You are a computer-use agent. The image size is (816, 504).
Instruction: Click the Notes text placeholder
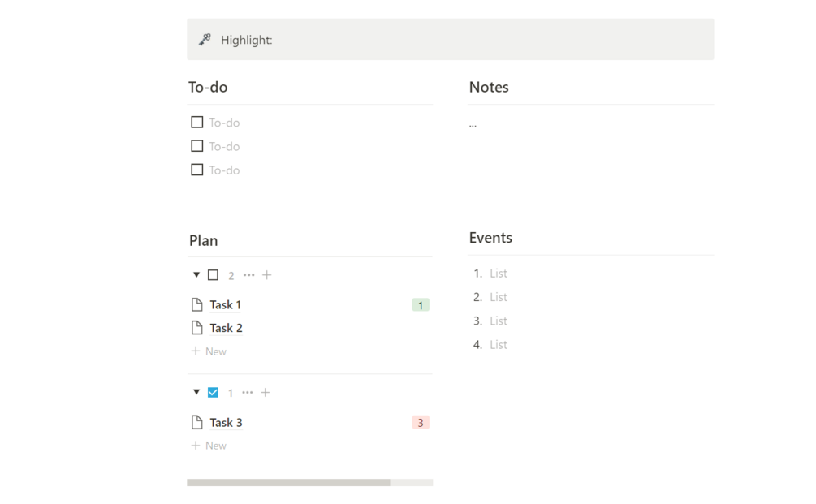[473, 124]
